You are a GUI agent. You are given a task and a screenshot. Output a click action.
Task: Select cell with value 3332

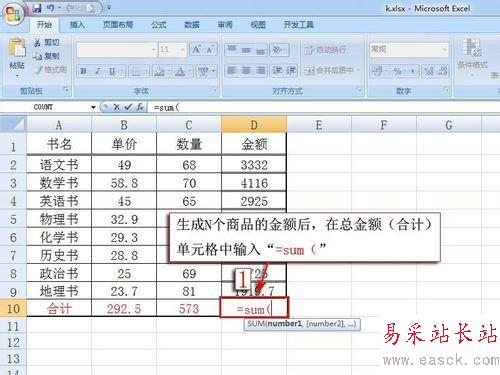pos(254,165)
